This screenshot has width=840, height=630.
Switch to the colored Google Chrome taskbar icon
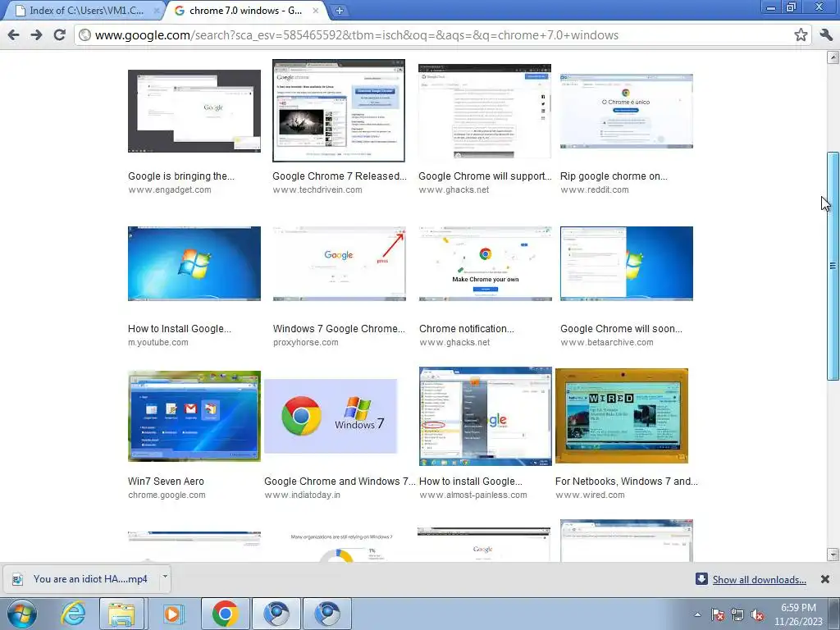click(225, 614)
